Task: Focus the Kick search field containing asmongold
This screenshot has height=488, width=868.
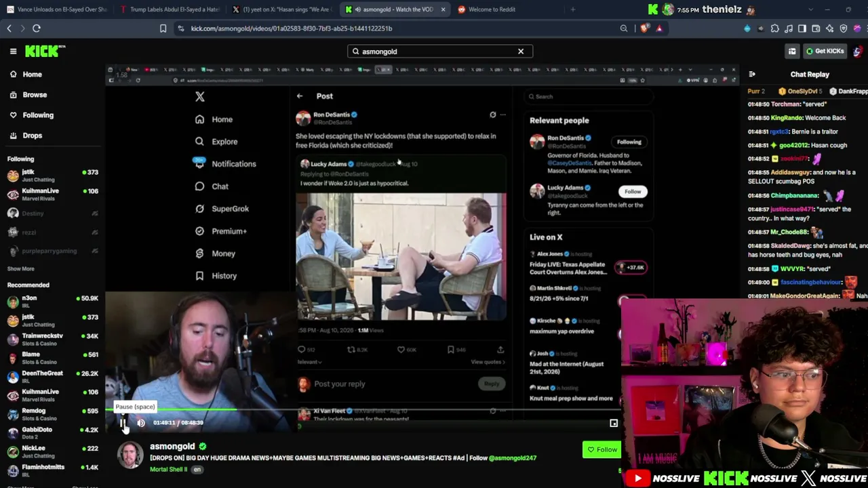Action: (439, 52)
